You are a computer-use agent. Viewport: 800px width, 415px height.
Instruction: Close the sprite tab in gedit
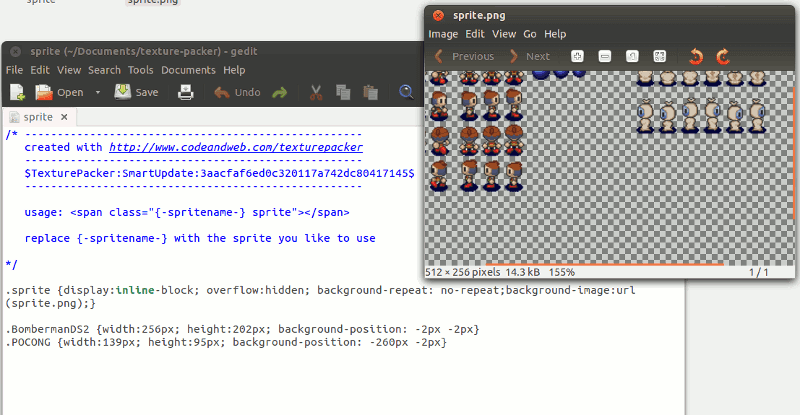coord(64,117)
